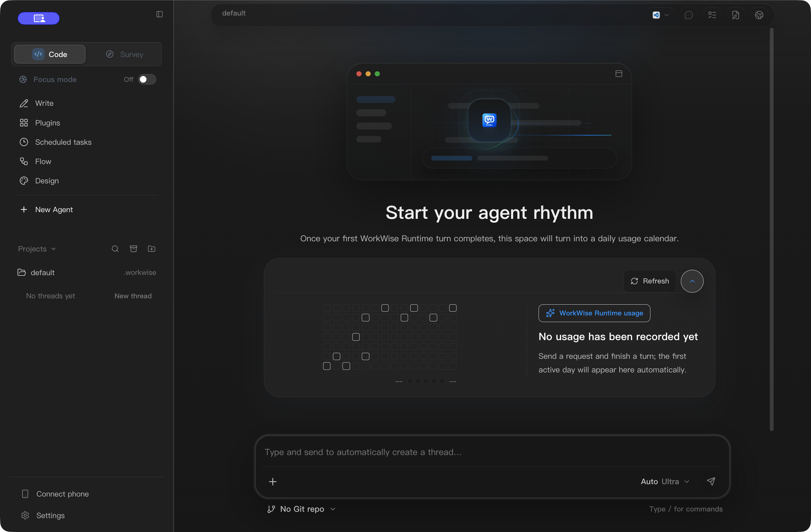The width and height of the screenshot is (811, 532).
Task: Collapse the usage card with the chevron
Action: 692,281
